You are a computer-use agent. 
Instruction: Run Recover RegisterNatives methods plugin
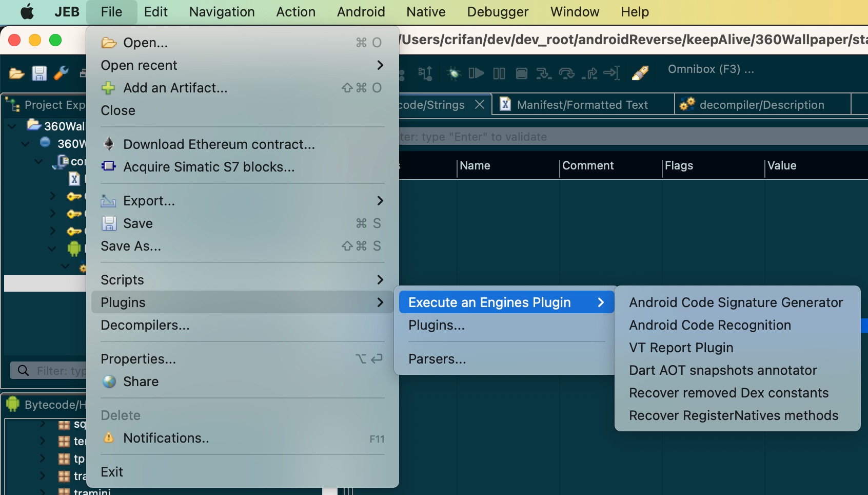coord(737,415)
